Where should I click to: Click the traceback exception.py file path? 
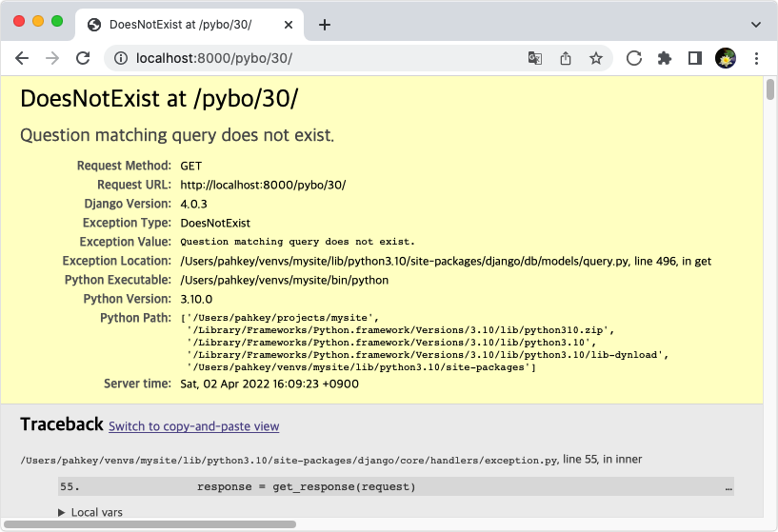pos(289,461)
